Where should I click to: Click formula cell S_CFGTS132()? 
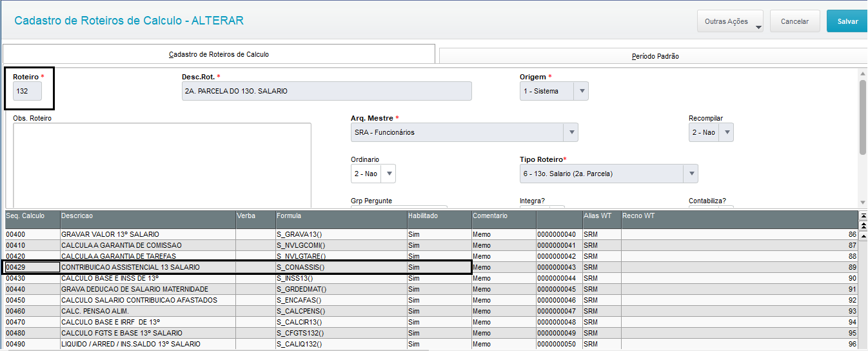[340, 333]
